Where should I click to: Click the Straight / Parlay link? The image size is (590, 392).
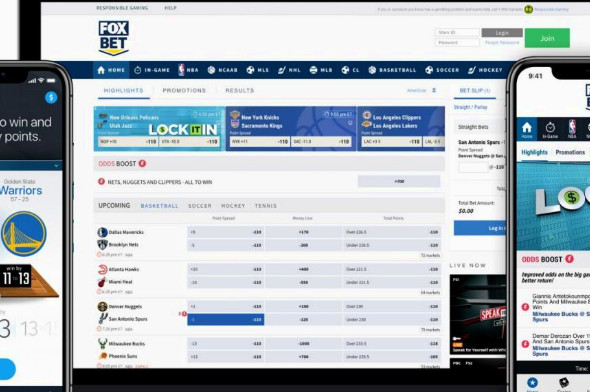pos(470,107)
